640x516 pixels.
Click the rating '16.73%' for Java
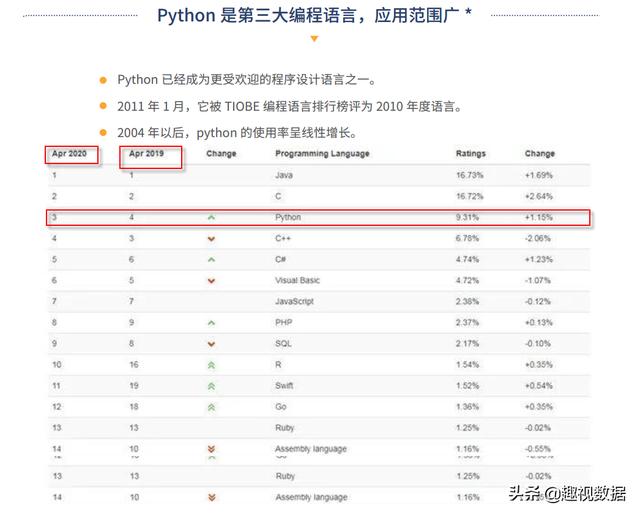(x=469, y=175)
